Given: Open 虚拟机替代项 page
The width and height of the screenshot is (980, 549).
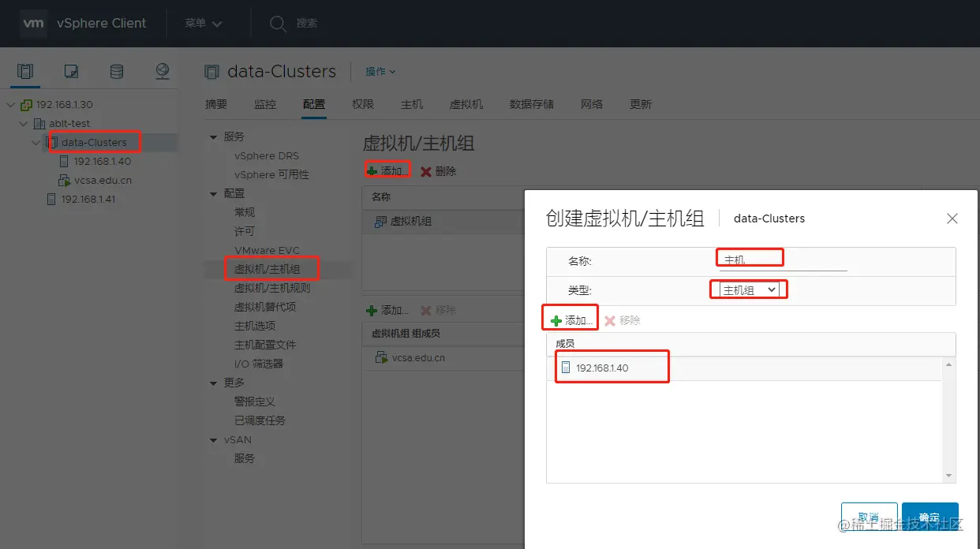Looking at the screenshot, I should [x=265, y=308].
